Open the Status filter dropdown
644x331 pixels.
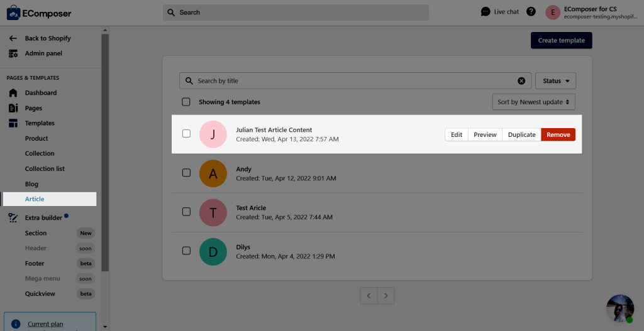pos(556,81)
